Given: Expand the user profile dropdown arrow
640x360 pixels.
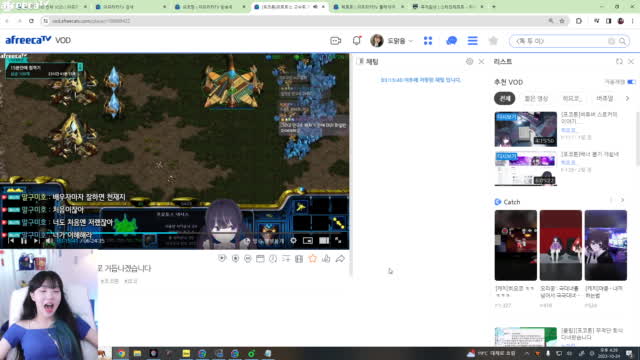Looking at the screenshot, I should 411,41.
